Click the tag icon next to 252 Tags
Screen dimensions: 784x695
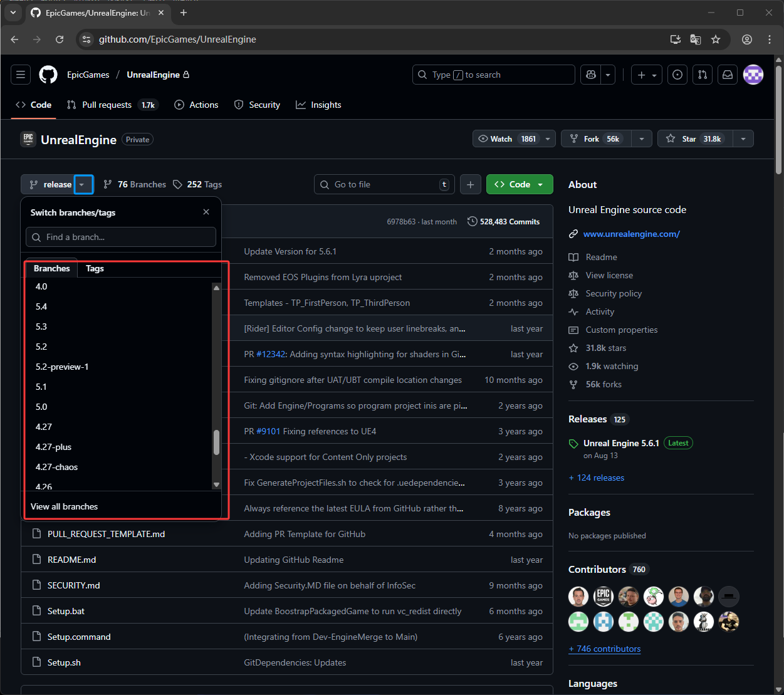[x=178, y=184]
